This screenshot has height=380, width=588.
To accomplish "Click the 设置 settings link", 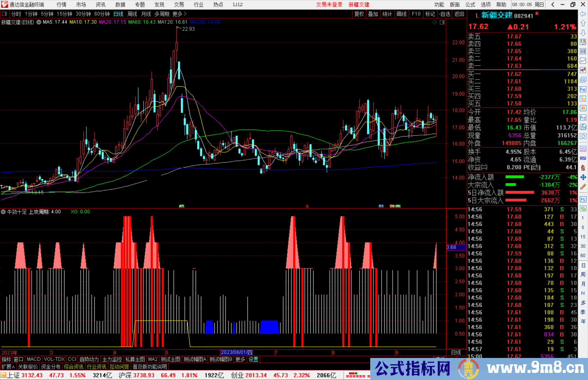I will 253,359.
